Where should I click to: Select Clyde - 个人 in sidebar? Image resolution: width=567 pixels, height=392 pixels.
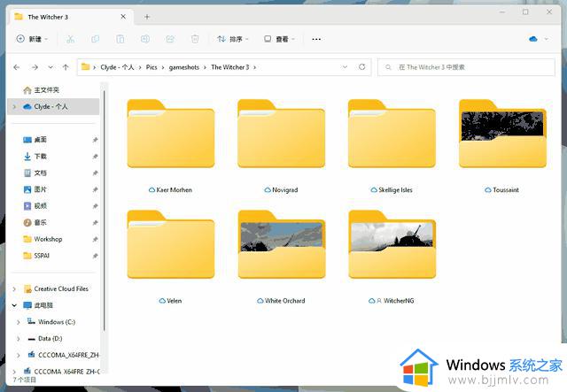click(53, 106)
